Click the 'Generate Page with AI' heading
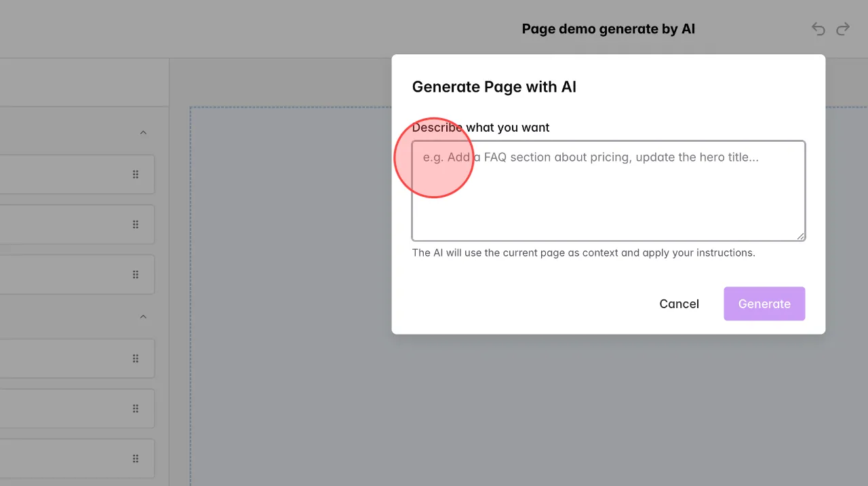868x486 pixels. (494, 87)
